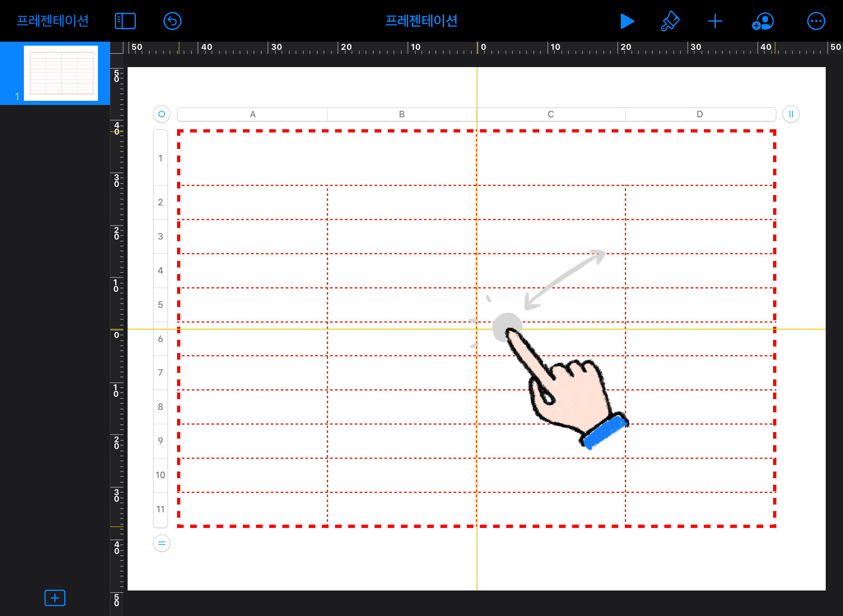
Task: Toggle the slide navigator sidebar icon
Action: tap(125, 21)
